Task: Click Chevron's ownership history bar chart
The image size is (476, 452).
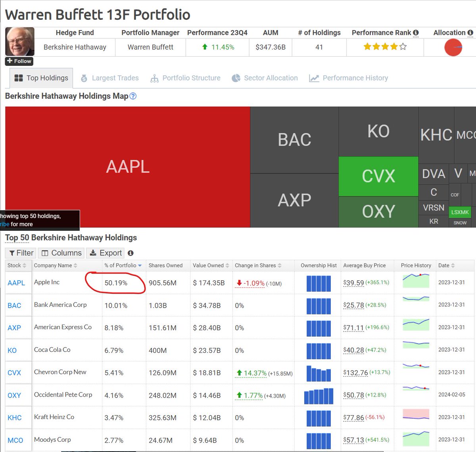Action: tap(319, 373)
